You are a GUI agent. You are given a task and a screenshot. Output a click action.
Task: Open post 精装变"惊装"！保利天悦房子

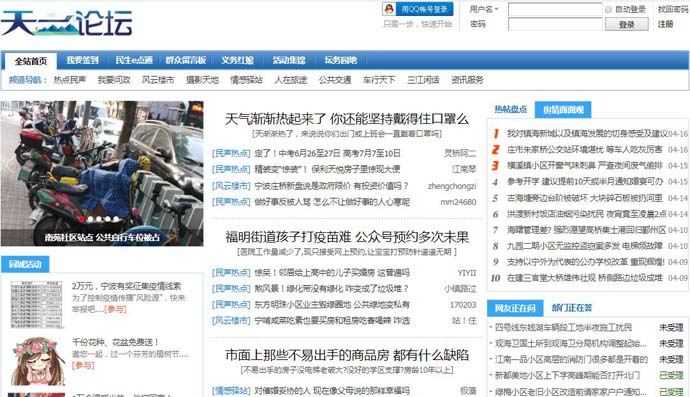(x=327, y=169)
